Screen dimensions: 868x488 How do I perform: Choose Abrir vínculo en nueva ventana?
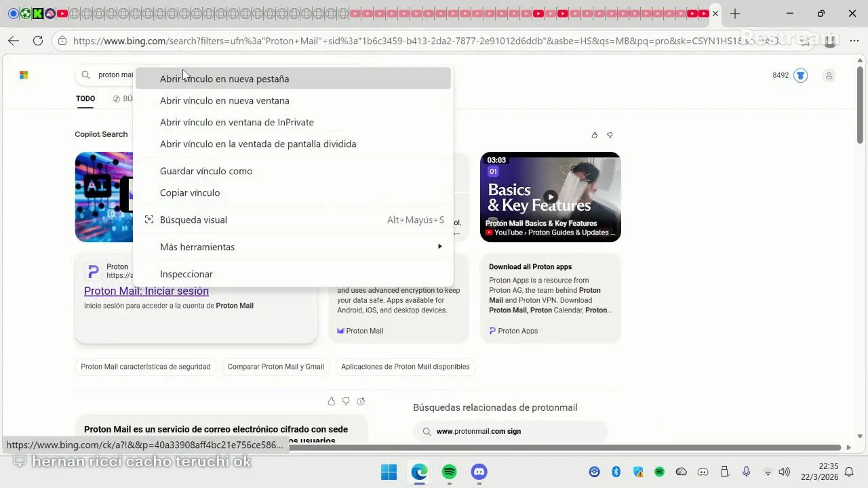(x=293, y=100)
